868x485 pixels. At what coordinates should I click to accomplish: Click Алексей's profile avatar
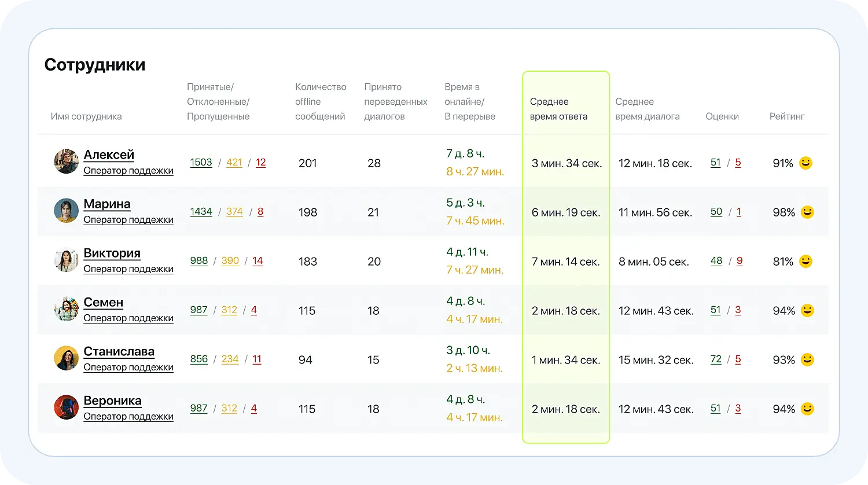click(66, 161)
